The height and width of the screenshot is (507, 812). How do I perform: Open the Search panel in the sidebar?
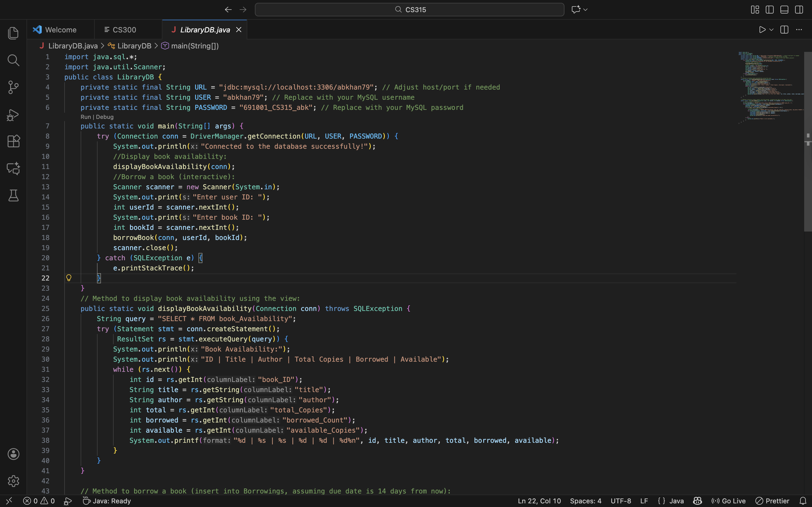[x=14, y=60]
